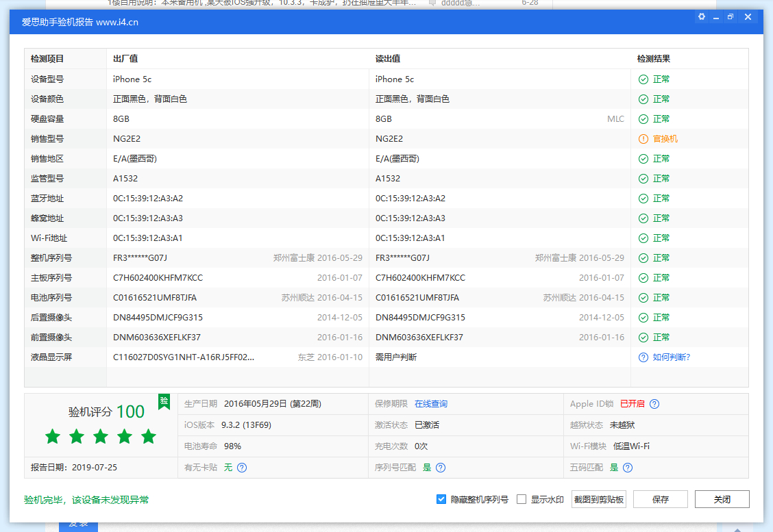Click the 已开启 Apple ID lock status
The height and width of the screenshot is (532, 773).
[x=633, y=404]
